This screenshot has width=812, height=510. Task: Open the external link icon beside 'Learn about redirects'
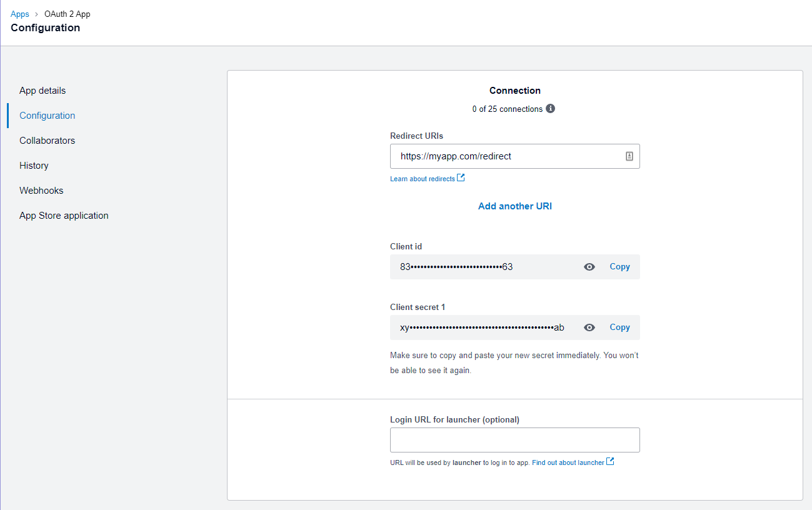[x=461, y=177]
